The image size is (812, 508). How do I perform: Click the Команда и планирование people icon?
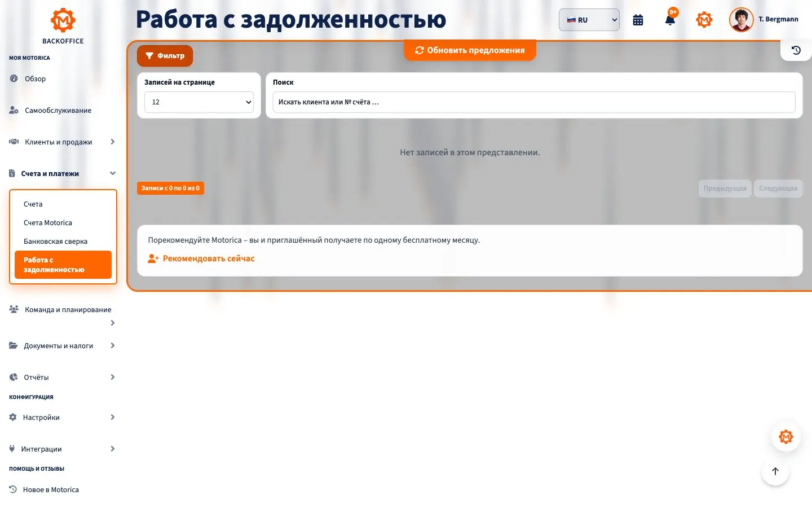tap(14, 309)
